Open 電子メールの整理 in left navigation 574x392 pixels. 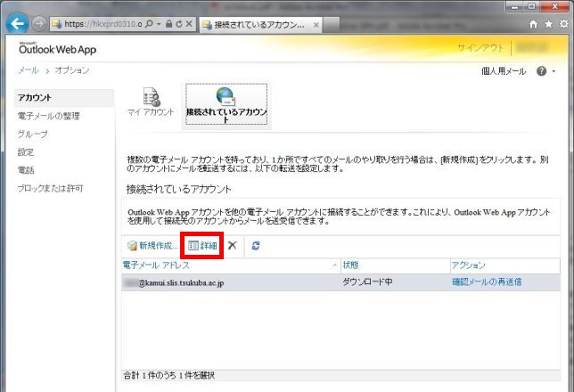pos(49,116)
